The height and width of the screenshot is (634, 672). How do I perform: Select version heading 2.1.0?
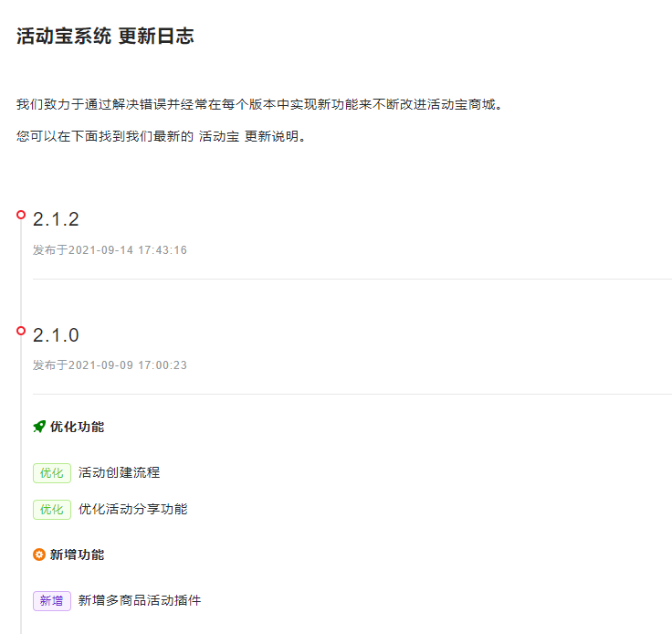pos(56,335)
